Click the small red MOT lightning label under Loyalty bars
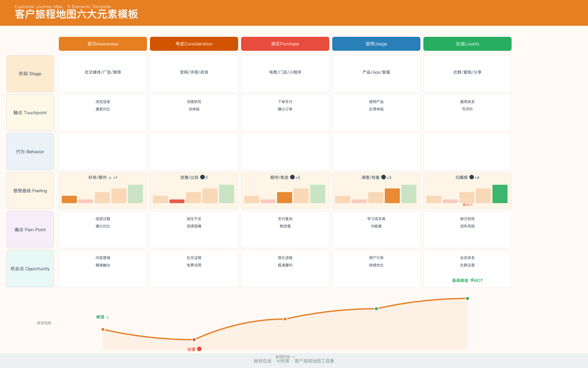Screen dimensions: 588x368 (467, 205)
